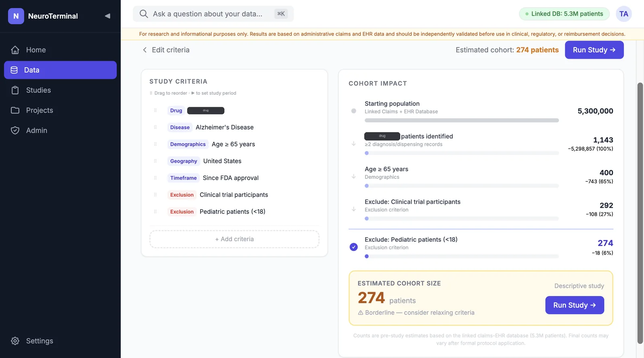This screenshot has width=644, height=358.
Task: Click the back chevron beside Edit criteria
Action: coord(145,50)
